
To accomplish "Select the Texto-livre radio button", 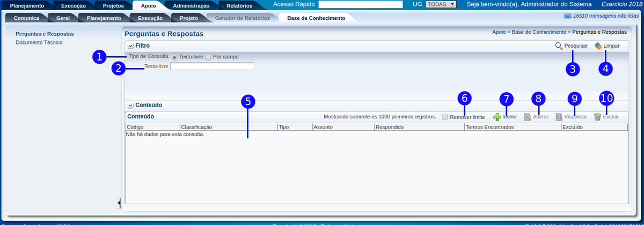I will click(174, 57).
